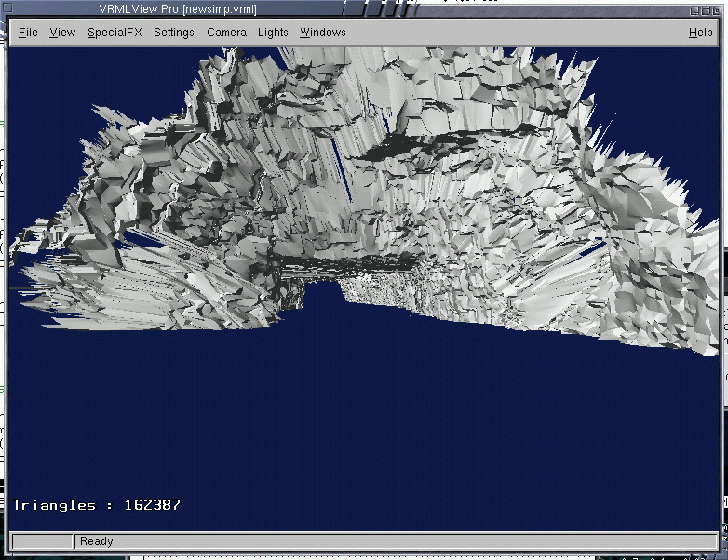Click the empty left status bar pane
The height and width of the screenshot is (560, 728).
(42, 541)
